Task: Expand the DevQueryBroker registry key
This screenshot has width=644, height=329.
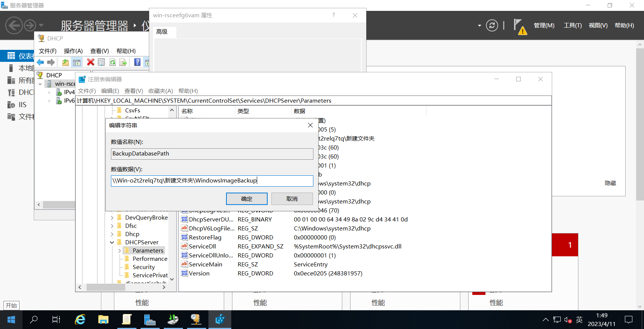Action: click(x=112, y=218)
